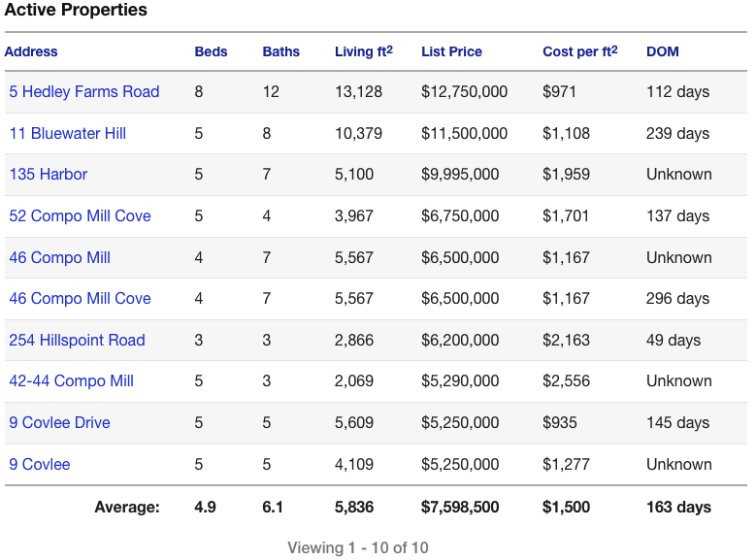
Task: Select the 46 Compo Mill Cove link
Action: [81, 299]
